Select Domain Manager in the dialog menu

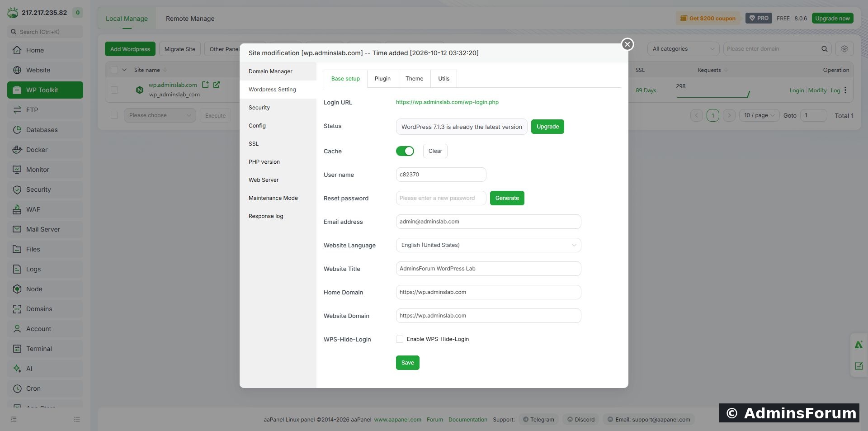click(x=278, y=71)
